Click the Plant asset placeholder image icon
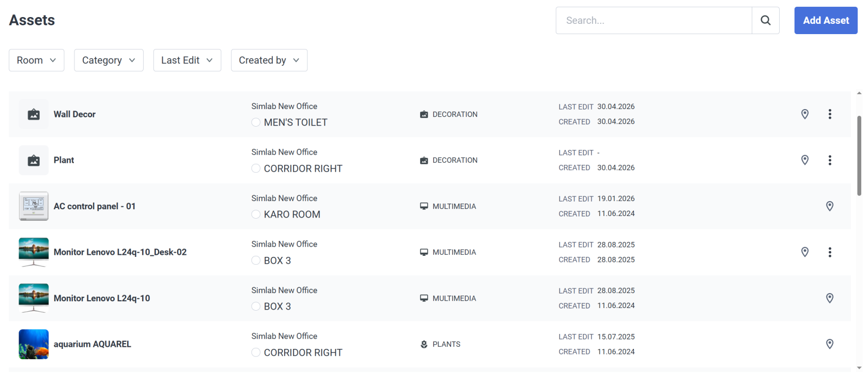The width and height of the screenshot is (868, 383). (34, 160)
